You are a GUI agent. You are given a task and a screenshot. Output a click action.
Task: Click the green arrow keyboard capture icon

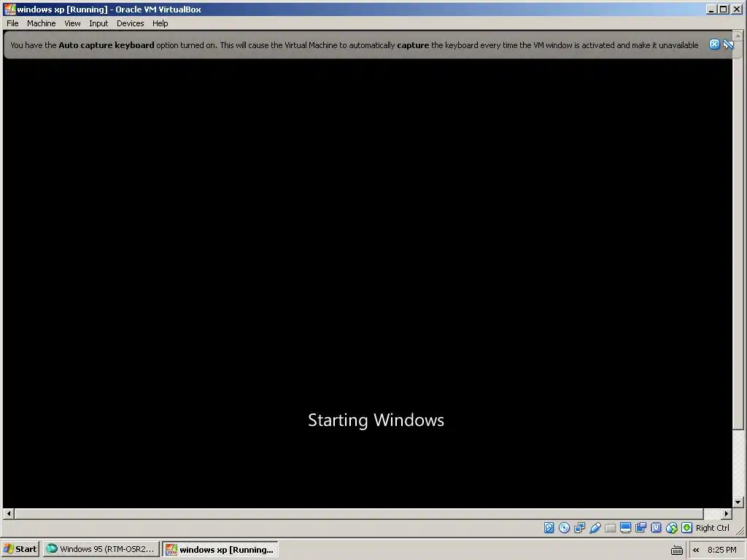click(686, 528)
